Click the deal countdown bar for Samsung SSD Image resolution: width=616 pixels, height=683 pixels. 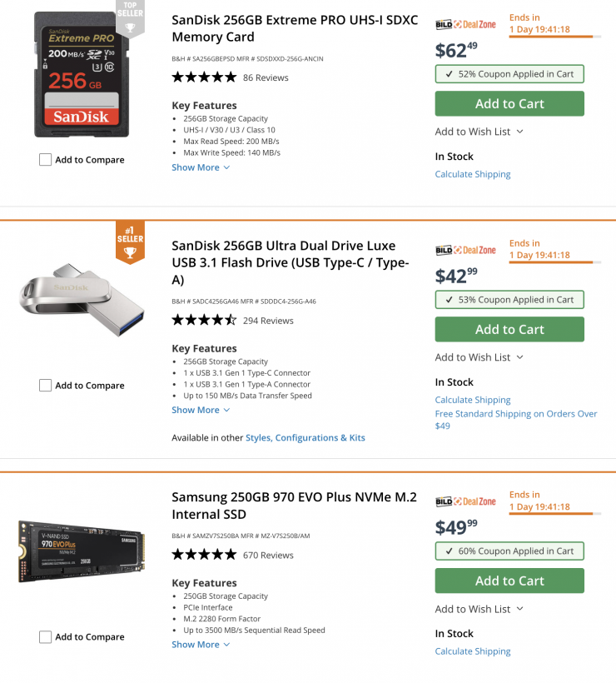tap(551, 514)
